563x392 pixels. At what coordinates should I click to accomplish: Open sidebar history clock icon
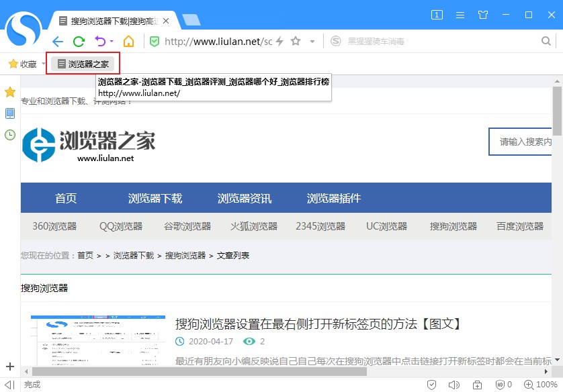coord(10,135)
